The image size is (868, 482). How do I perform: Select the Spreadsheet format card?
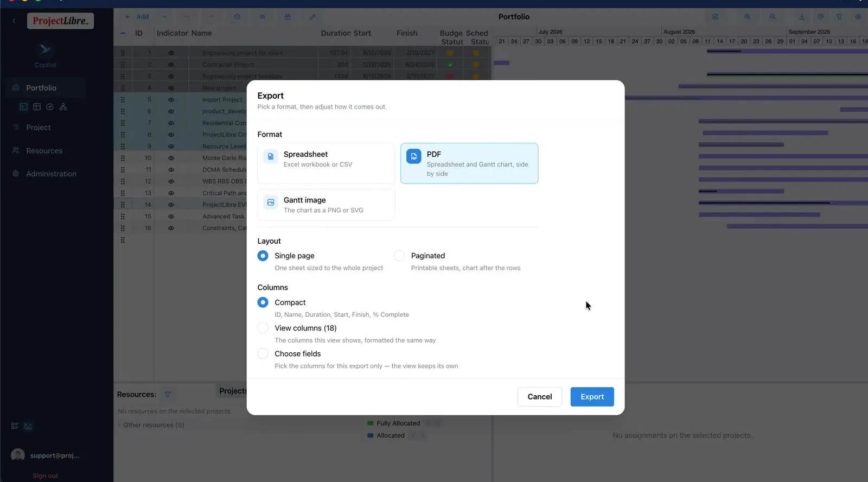coord(326,163)
